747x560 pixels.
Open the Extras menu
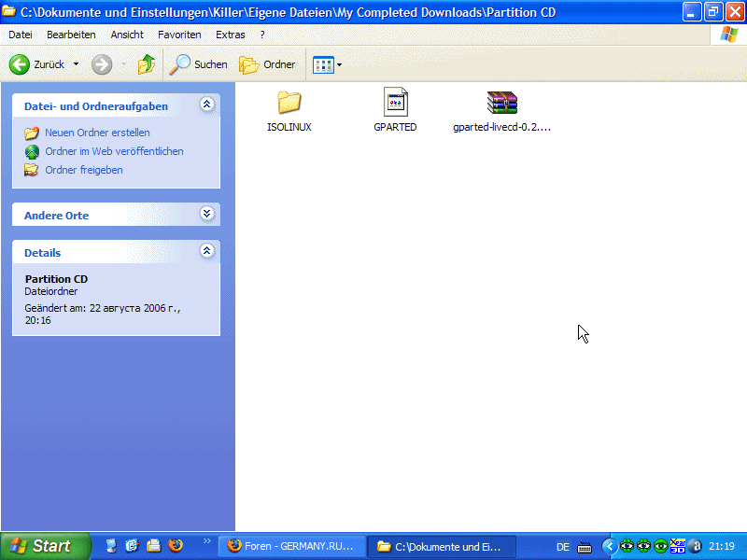tap(230, 35)
